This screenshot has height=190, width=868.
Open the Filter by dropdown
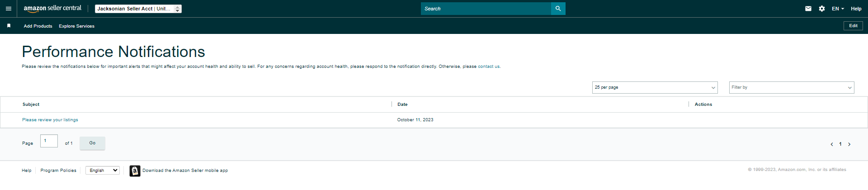click(x=792, y=87)
